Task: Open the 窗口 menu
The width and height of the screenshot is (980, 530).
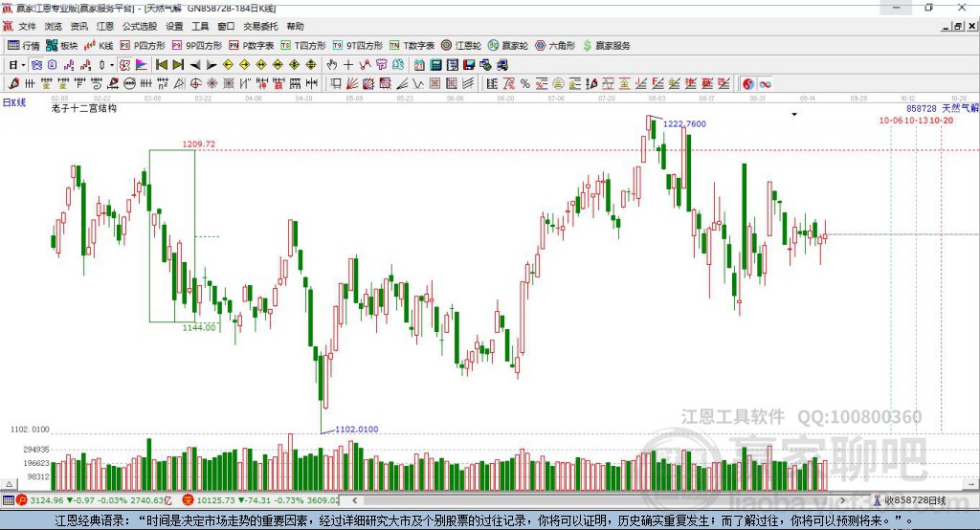Action: (x=226, y=26)
